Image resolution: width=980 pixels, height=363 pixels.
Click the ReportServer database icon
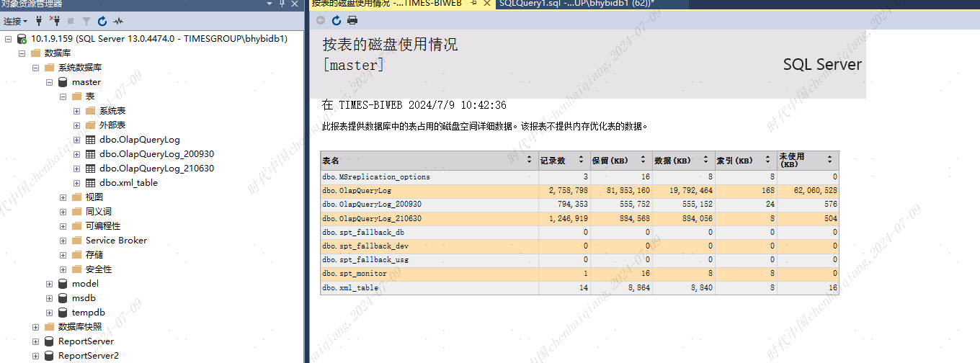coord(49,341)
